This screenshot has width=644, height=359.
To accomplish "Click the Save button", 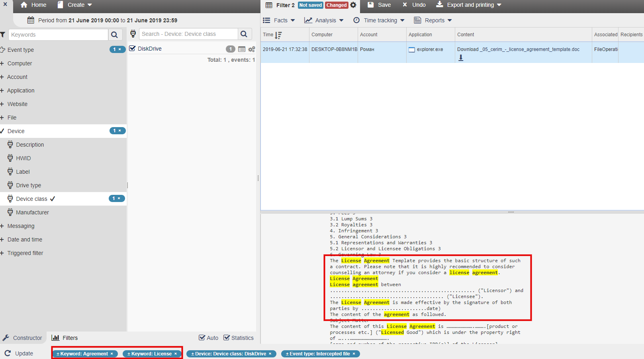I will pos(379,5).
